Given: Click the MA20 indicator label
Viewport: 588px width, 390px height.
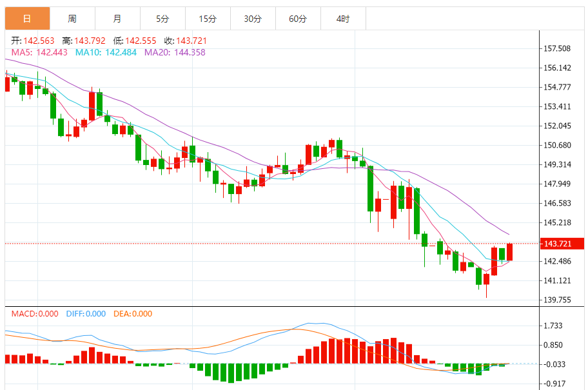Looking at the screenshot, I should tap(175, 52).
